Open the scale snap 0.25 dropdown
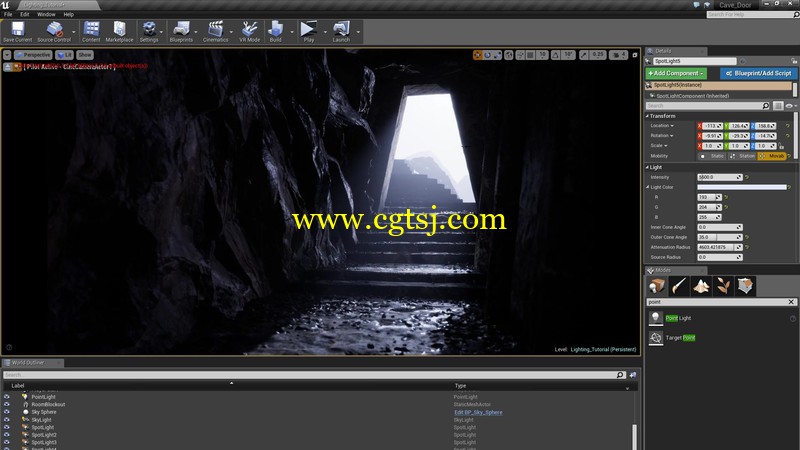This screenshot has width=800, height=450. [x=598, y=55]
